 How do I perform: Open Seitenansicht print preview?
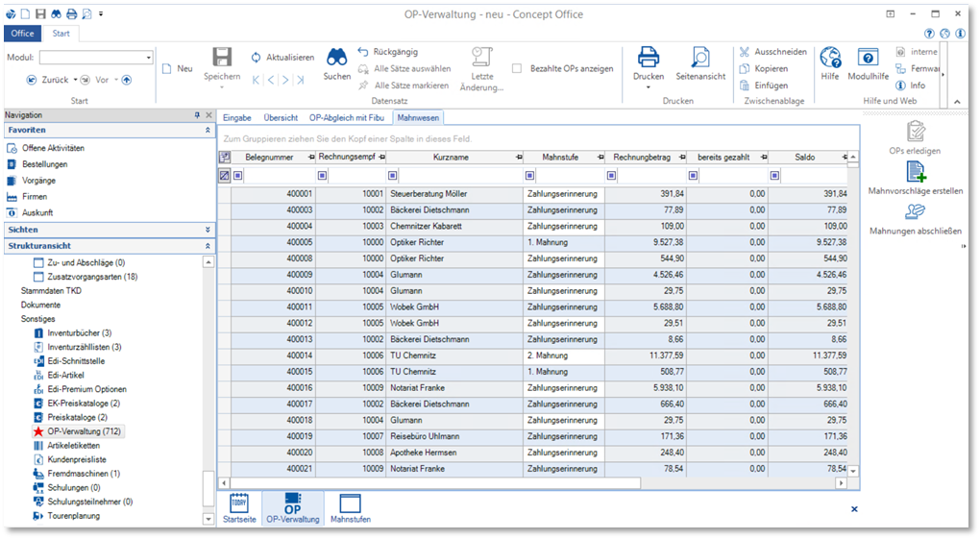click(x=699, y=58)
